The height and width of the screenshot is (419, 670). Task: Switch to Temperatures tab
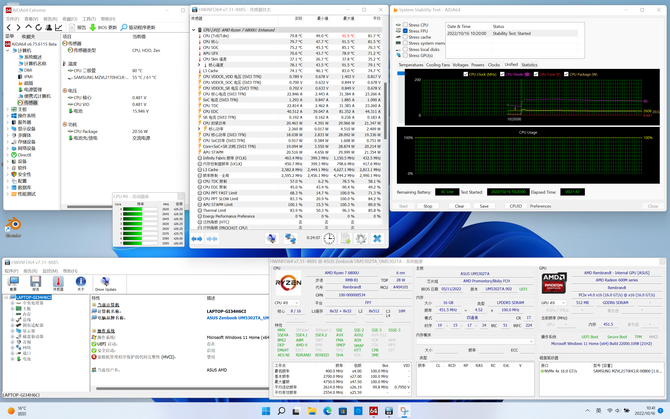pos(411,65)
